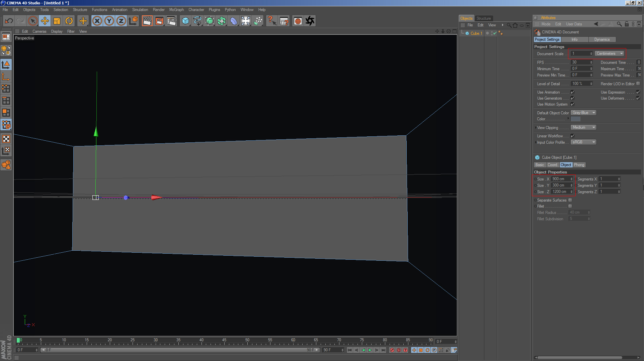Open the Centimeters unit dropdown

click(x=610, y=53)
